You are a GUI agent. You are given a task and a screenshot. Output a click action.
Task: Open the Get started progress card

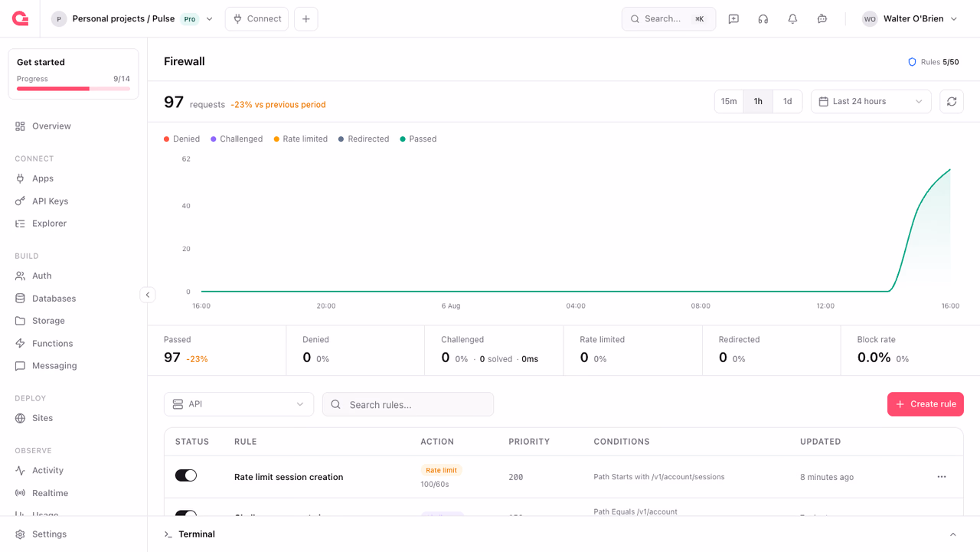point(73,74)
